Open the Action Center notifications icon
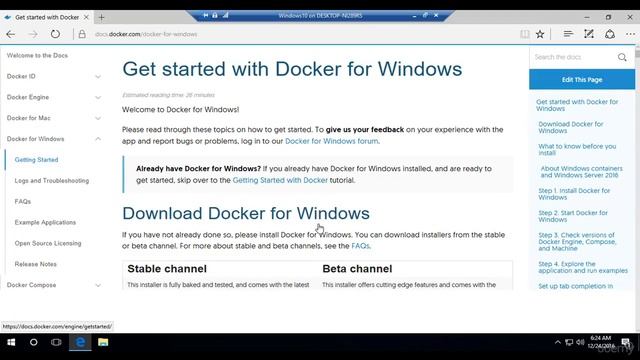This screenshot has width=640, height=360. 625,342
